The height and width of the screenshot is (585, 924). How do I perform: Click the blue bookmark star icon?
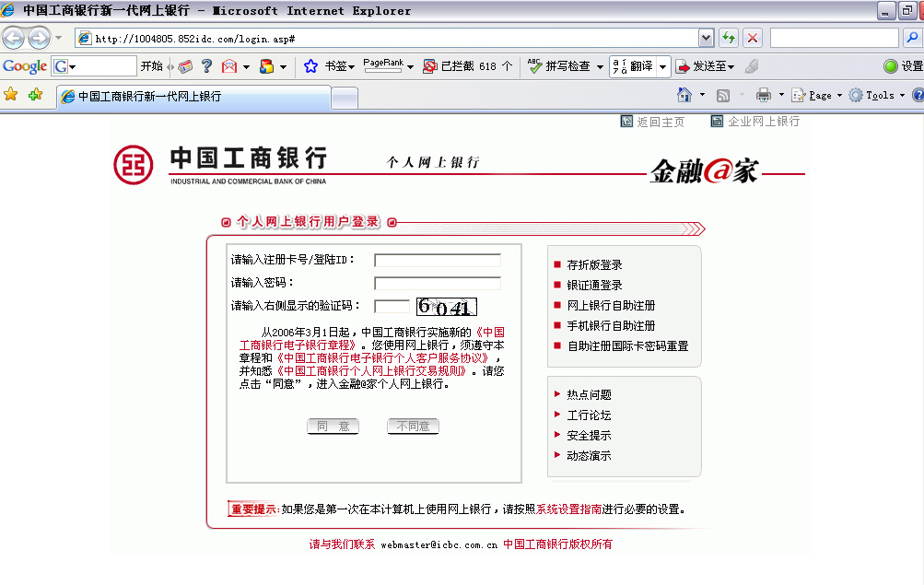(x=310, y=66)
